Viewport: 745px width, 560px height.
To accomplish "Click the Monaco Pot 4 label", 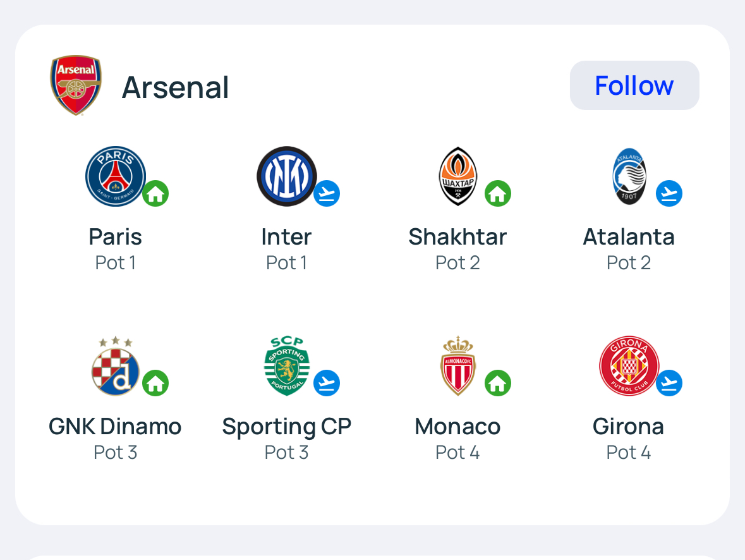I will click(x=457, y=453).
